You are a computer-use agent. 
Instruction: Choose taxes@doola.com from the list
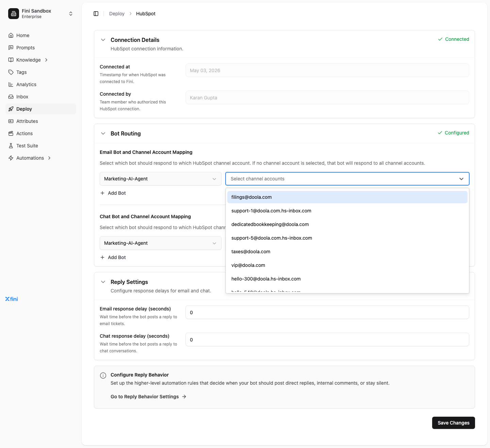point(347,252)
